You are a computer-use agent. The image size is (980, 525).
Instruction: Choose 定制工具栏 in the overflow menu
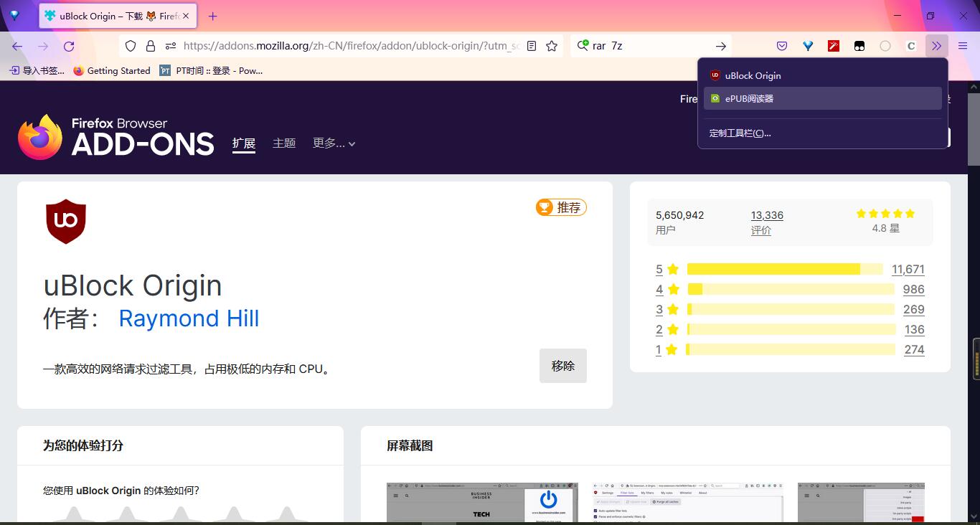point(740,133)
